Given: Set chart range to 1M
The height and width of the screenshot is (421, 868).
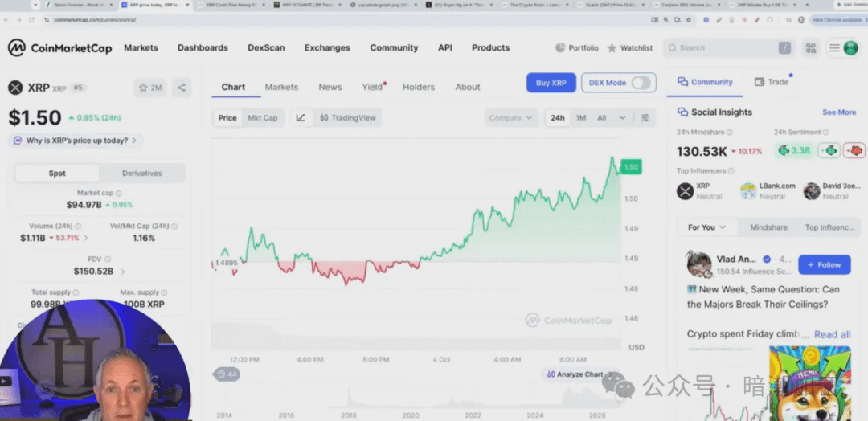Looking at the screenshot, I should click(x=581, y=118).
